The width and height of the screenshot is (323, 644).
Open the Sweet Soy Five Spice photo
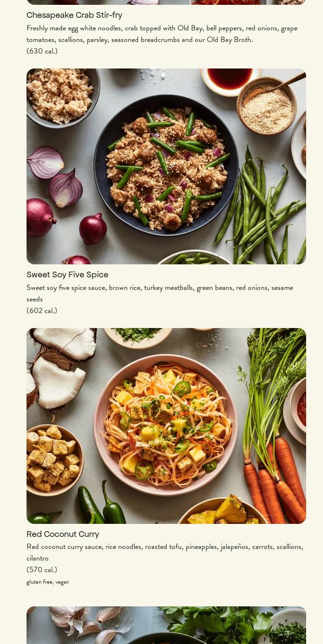166,166
